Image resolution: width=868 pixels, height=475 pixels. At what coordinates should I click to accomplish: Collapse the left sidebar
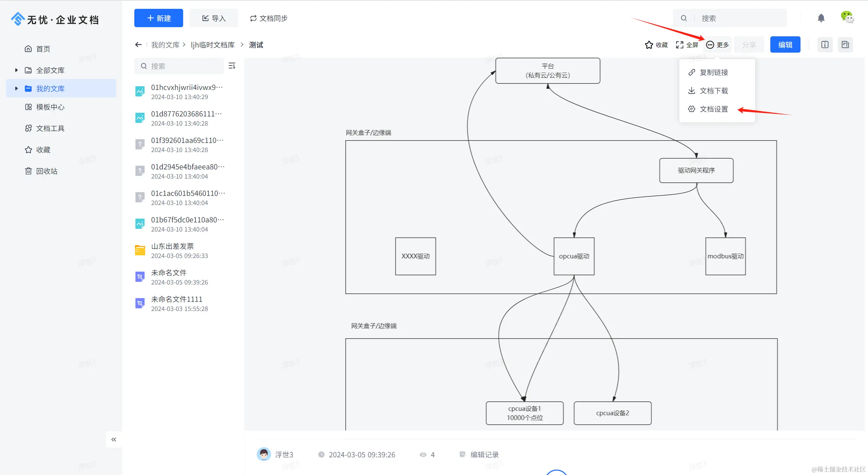[114, 439]
